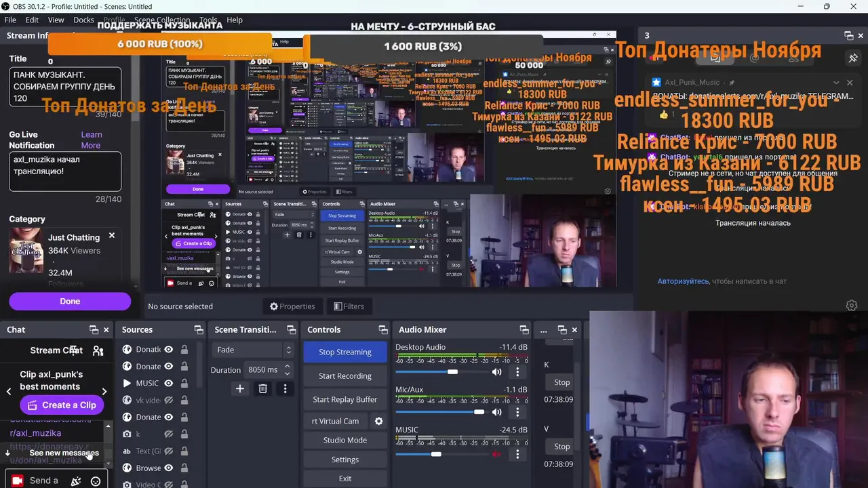The image size is (868, 488).
Task: Hide the Browser source via eye icon
Action: [x=169, y=468]
